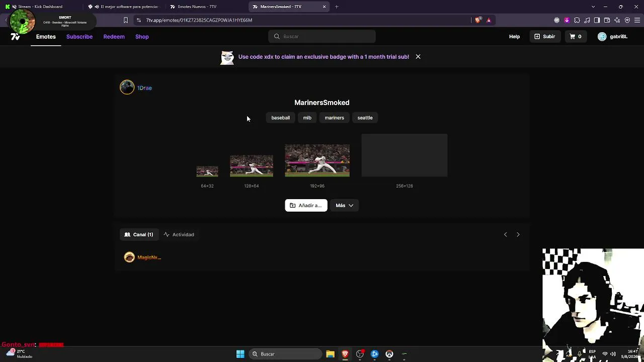Open the Brave Wallet icon
The image size is (644, 362).
click(x=607, y=20)
